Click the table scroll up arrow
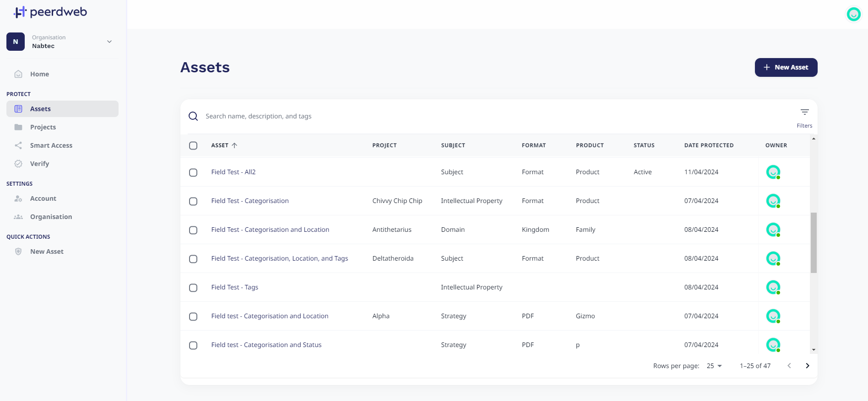This screenshot has width=868, height=401. [814, 138]
